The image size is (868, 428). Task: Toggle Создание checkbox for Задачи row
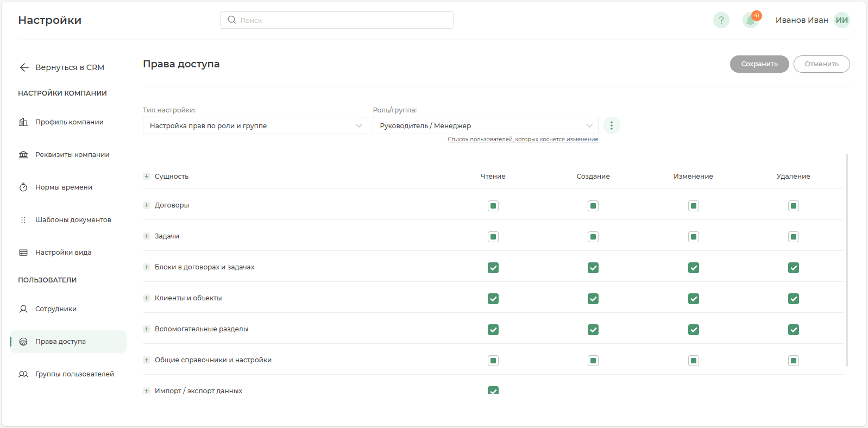click(593, 237)
